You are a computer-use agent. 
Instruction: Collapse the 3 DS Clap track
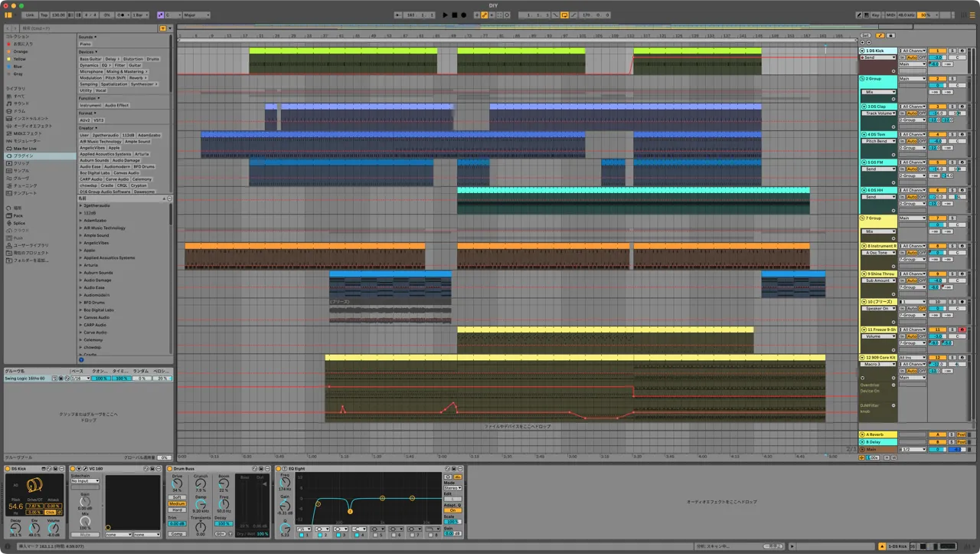tap(863, 107)
